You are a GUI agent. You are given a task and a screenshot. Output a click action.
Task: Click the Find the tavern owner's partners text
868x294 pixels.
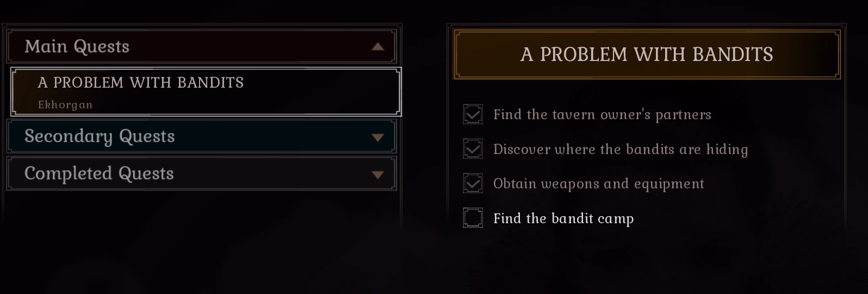tap(602, 115)
